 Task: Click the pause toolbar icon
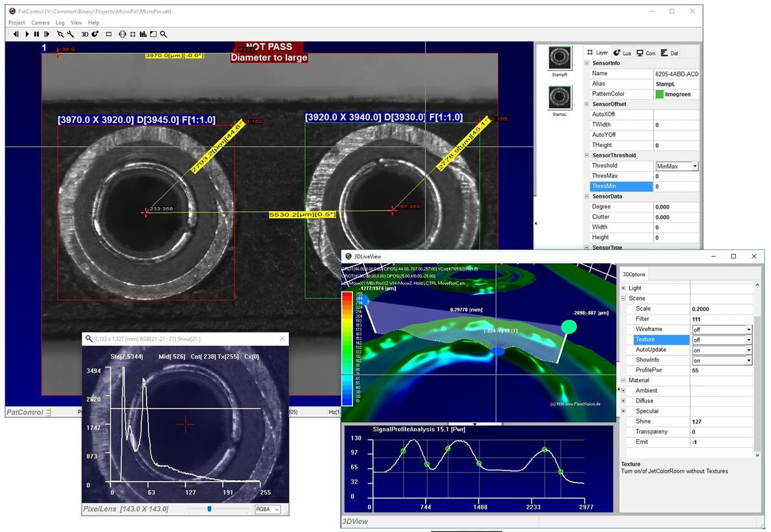click(36, 34)
